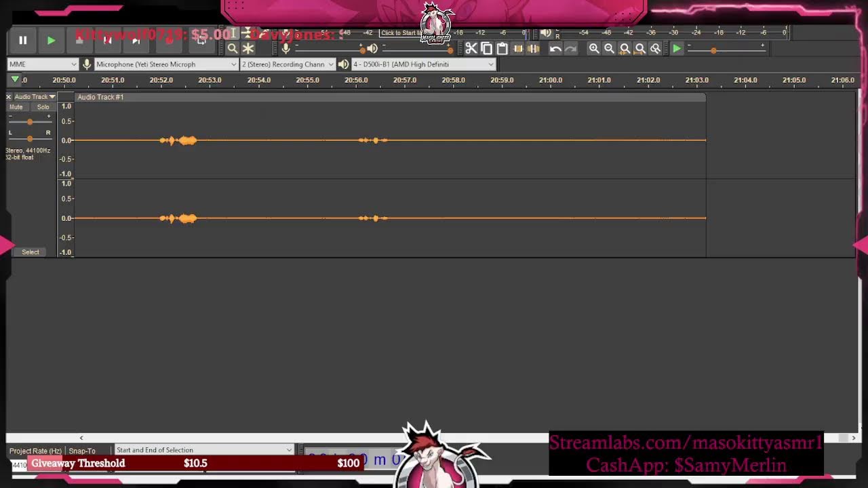The height and width of the screenshot is (488, 868).
Task: Adjust the recording volume slider
Action: [329, 49]
